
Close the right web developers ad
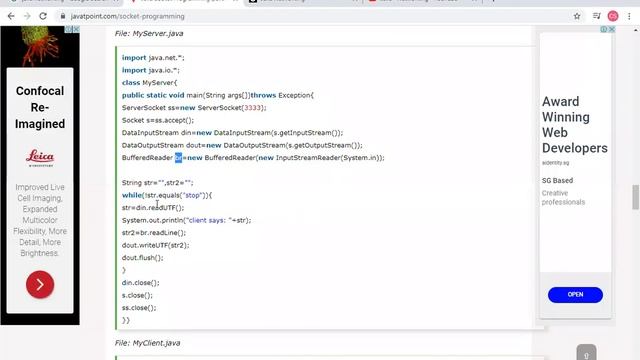coord(612,29)
